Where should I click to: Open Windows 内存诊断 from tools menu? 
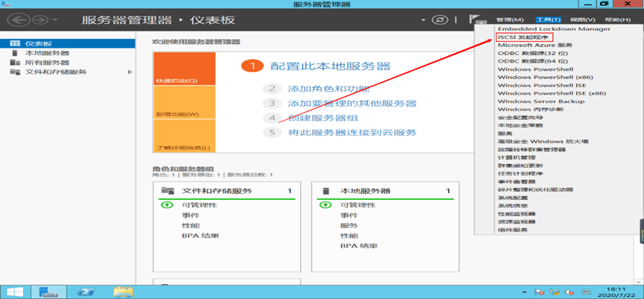point(530,110)
